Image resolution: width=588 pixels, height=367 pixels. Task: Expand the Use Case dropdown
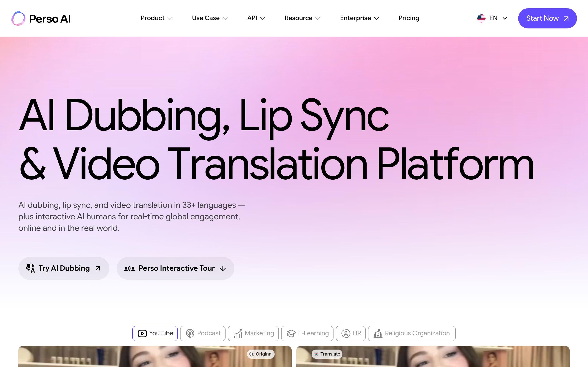click(x=210, y=18)
